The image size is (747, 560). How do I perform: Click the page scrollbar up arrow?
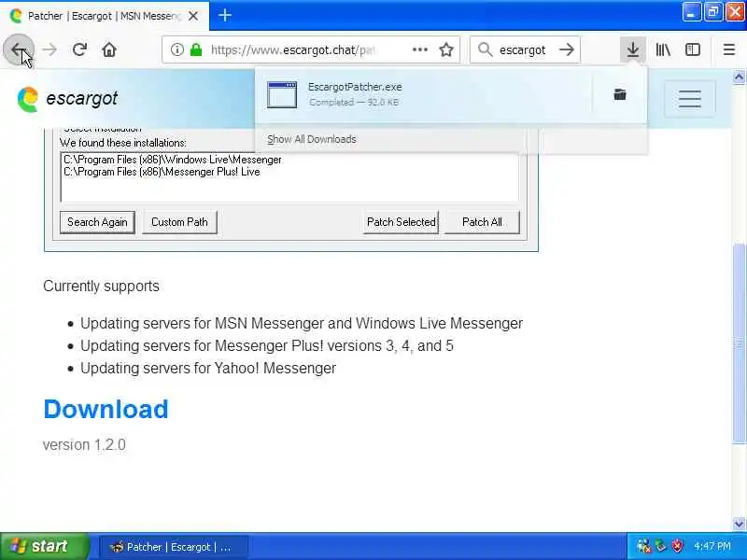point(739,77)
